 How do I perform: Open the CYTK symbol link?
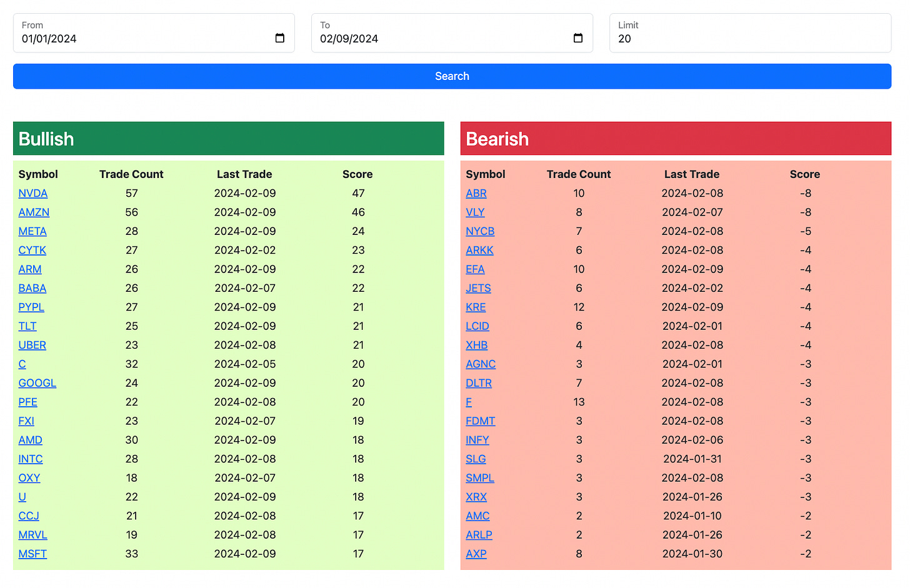coord(32,251)
